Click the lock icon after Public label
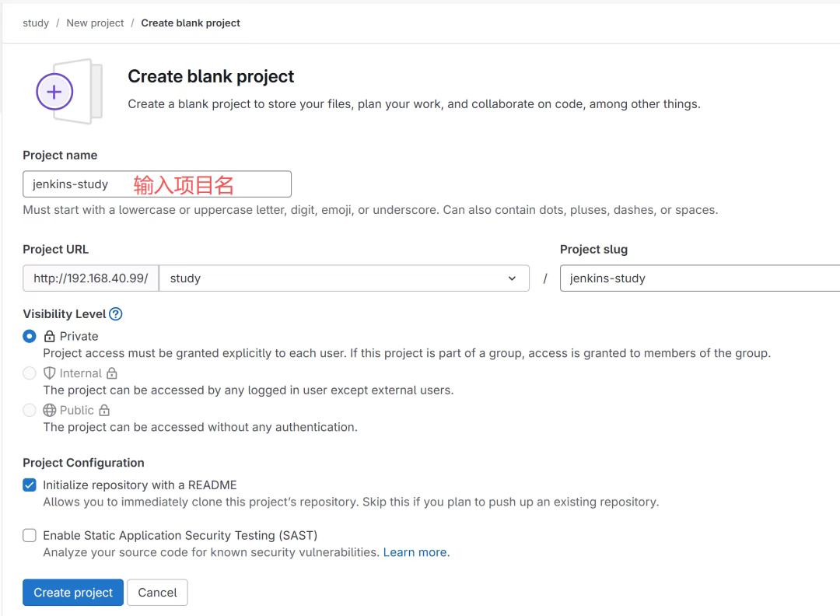Screen dimensions: 840x616 click(103, 410)
